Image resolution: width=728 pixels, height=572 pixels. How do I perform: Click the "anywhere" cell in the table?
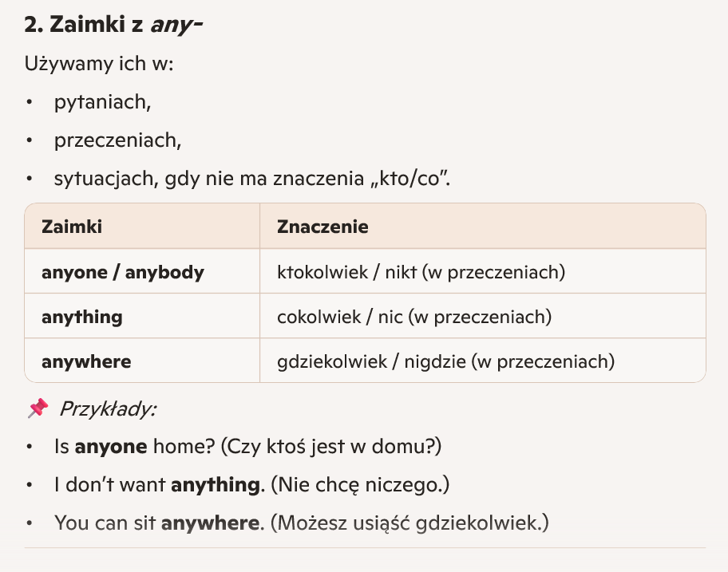tap(86, 361)
